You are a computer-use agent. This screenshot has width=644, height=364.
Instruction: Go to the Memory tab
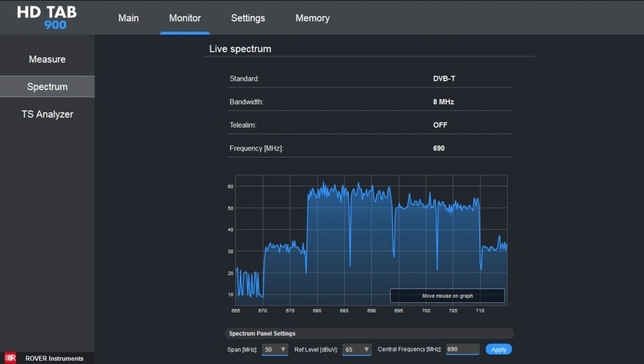tap(313, 18)
